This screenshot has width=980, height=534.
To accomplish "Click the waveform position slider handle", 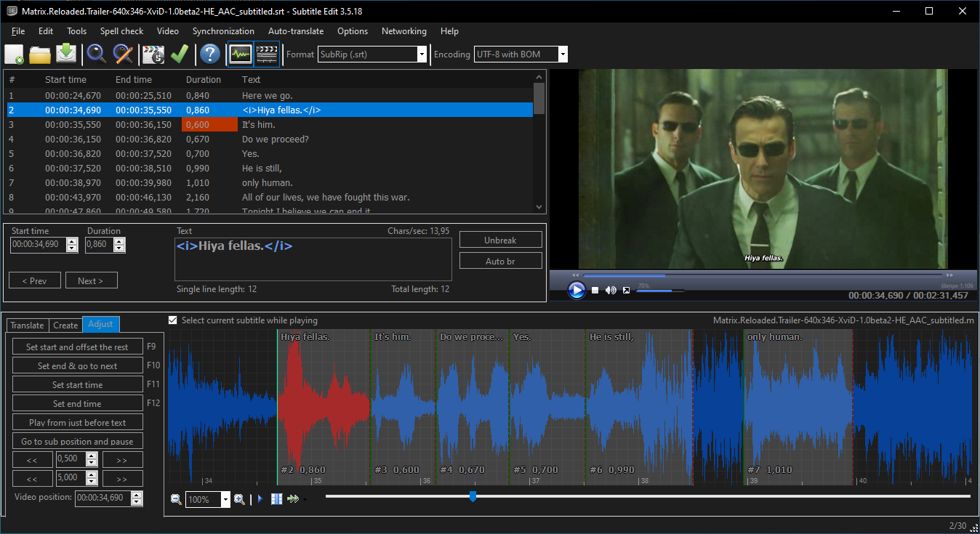I will click(473, 496).
